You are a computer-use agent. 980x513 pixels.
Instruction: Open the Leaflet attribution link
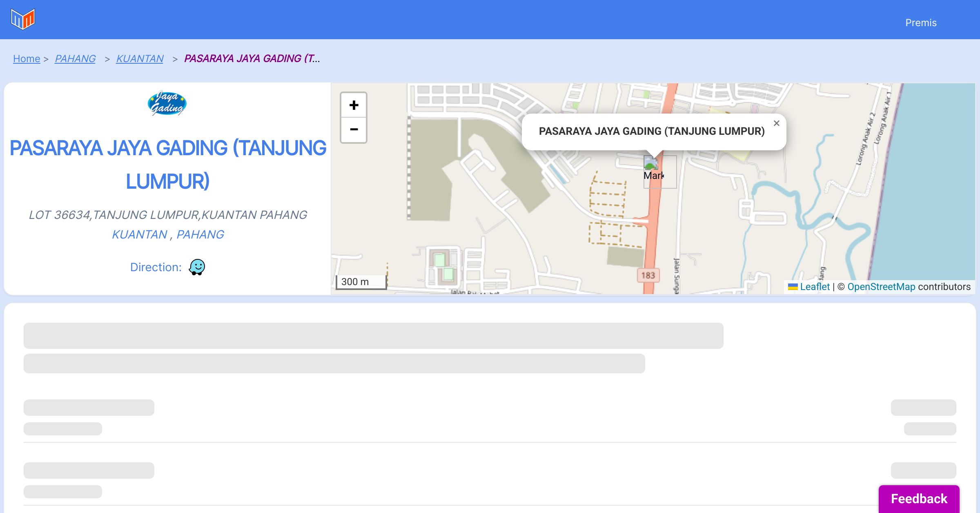coord(815,287)
